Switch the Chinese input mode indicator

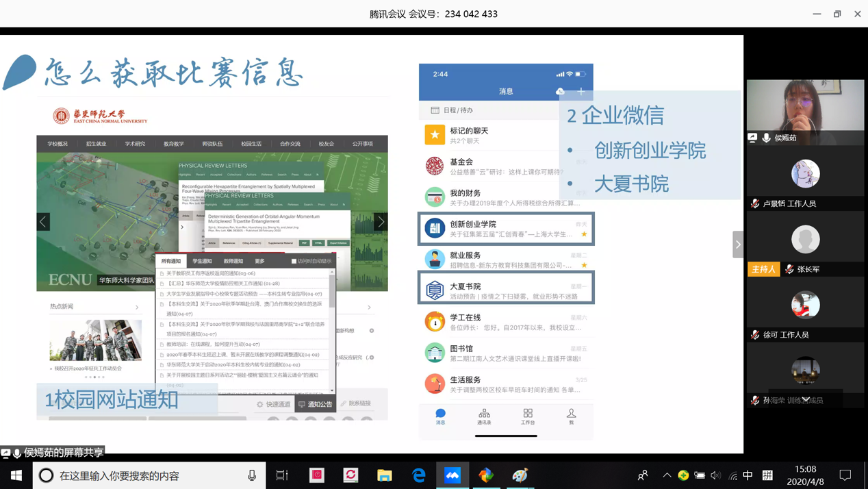748,475
